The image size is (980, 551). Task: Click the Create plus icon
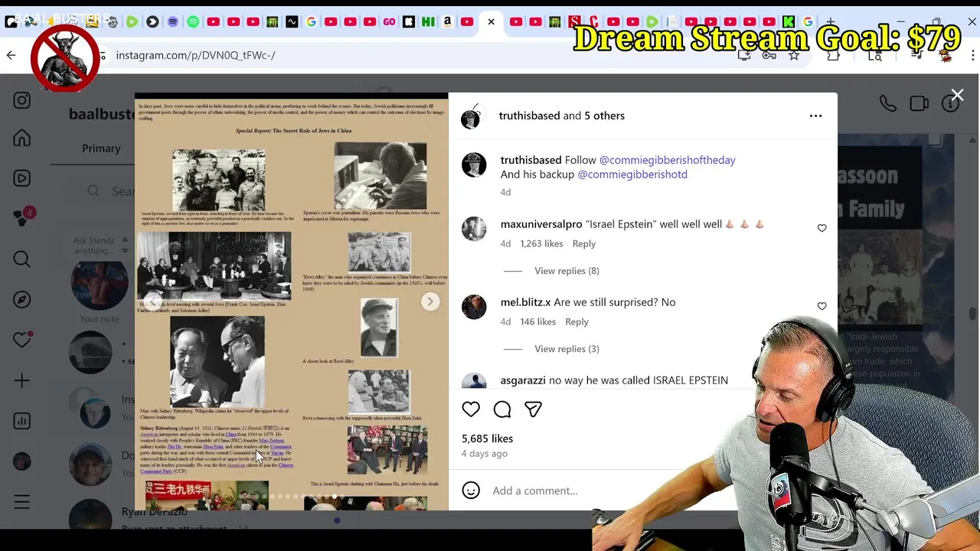[21, 380]
